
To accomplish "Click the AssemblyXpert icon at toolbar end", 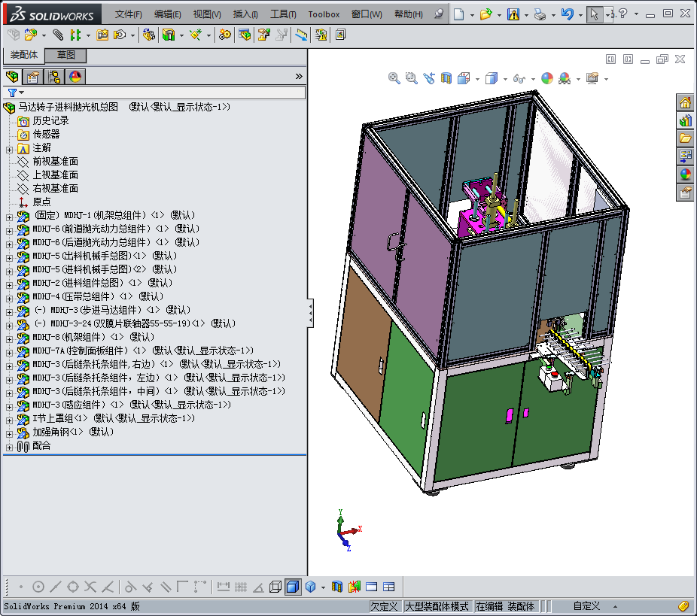I will click(x=340, y=35).
